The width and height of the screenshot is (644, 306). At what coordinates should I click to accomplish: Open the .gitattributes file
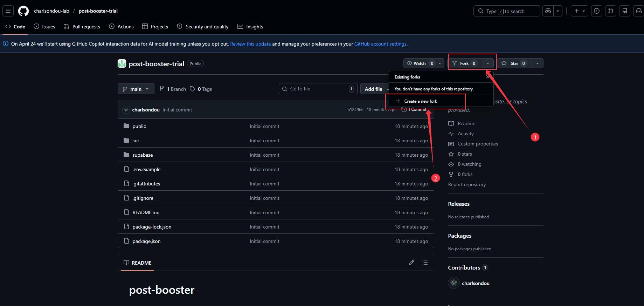point(146,184)
